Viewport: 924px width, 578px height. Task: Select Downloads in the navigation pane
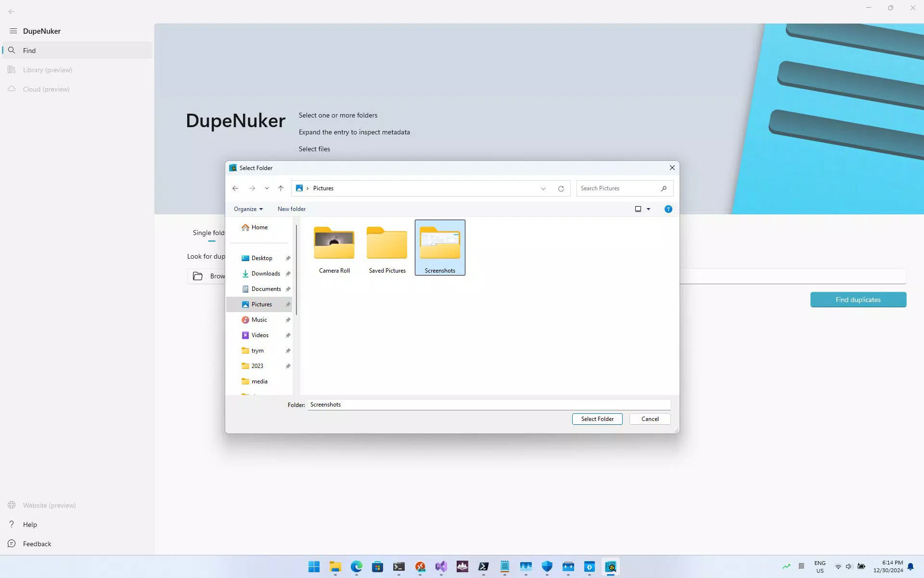pos(260,274)
